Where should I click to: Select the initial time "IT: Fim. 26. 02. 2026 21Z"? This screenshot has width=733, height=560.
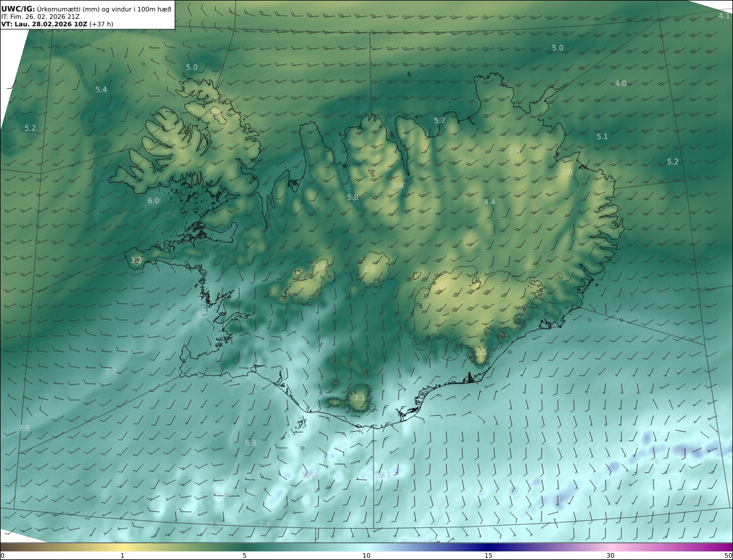(x=40, y=17)
